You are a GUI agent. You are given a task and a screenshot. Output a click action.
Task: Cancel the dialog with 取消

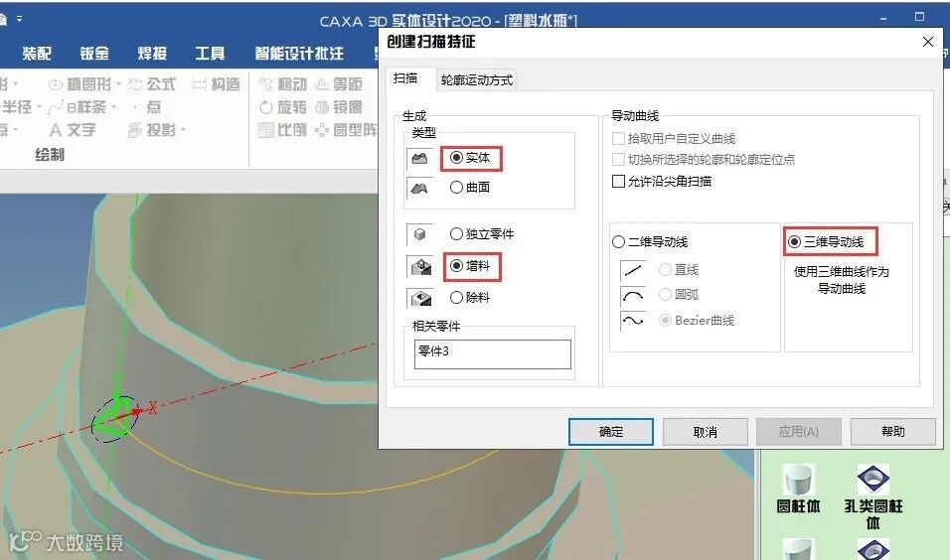(706, 432)
